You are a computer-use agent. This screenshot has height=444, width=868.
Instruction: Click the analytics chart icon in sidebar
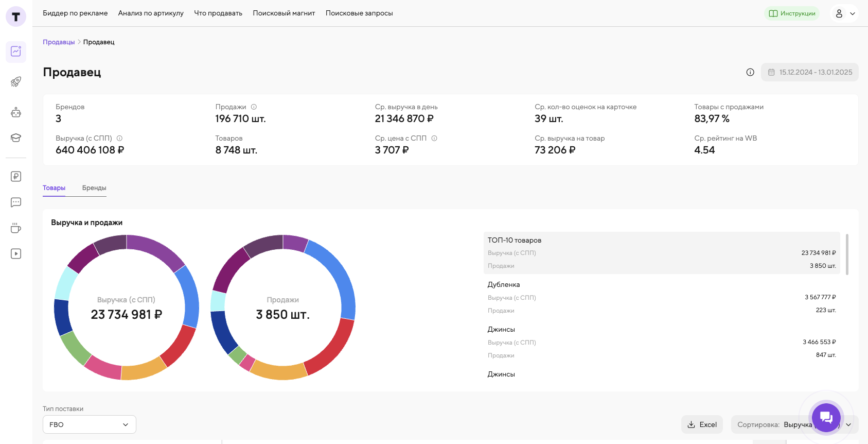click(16, 52)
